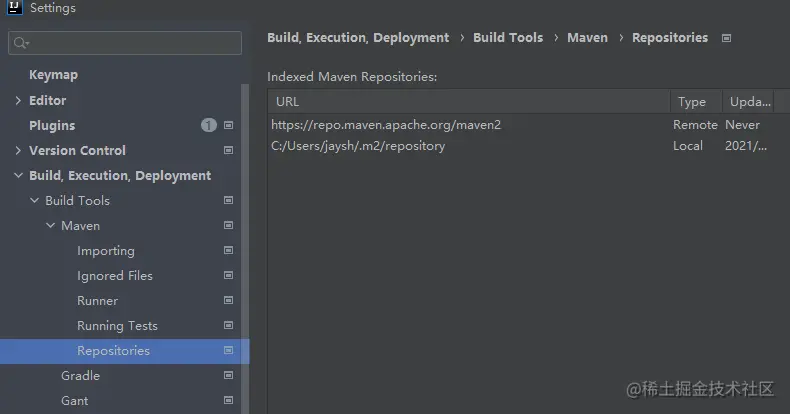
Task: Click Repositories breadcrumb
Action: pyautogui.click(x=670, y=38)
